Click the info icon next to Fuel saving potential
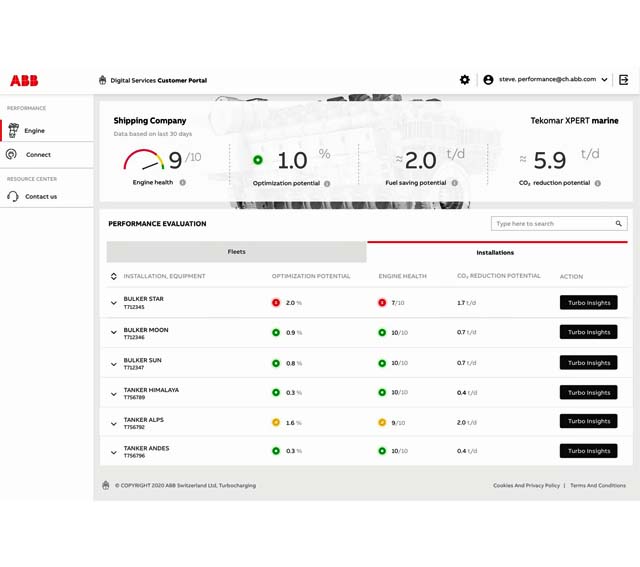 [454, 183]
